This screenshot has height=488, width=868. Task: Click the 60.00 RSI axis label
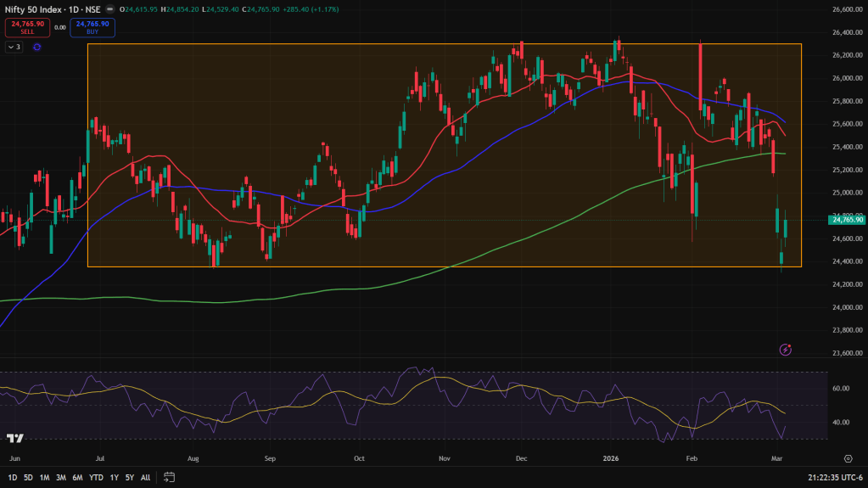841,389
